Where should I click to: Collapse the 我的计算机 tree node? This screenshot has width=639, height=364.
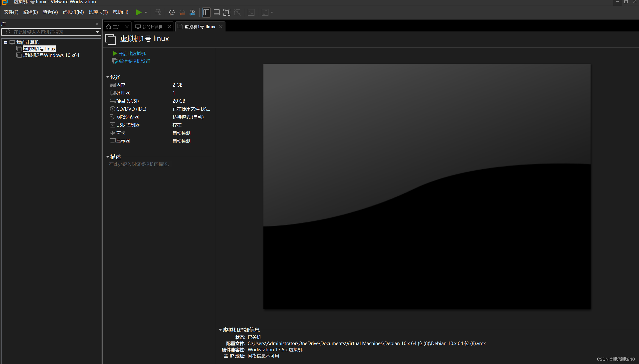tap(5, 42)
